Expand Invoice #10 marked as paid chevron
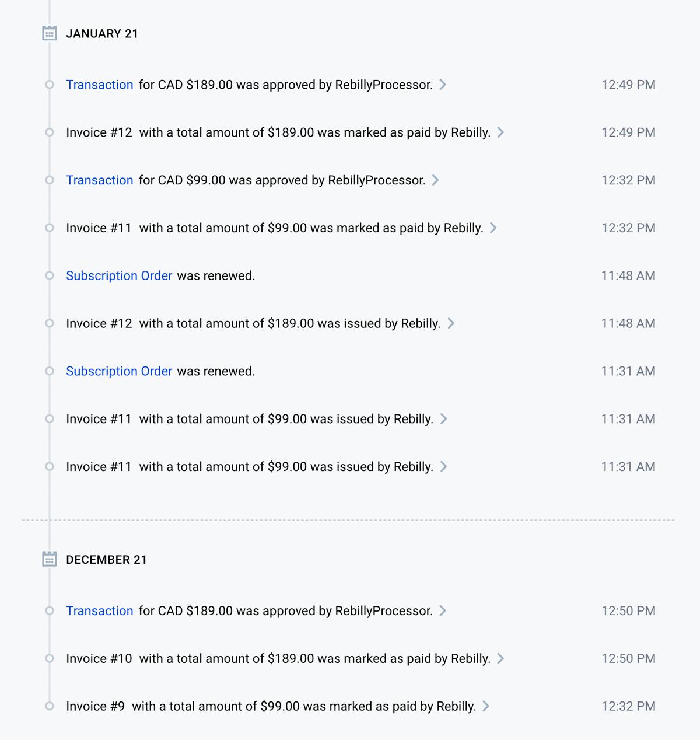This screenshot has width=700, height=740. pyautogui.click(x=500, y=658)
